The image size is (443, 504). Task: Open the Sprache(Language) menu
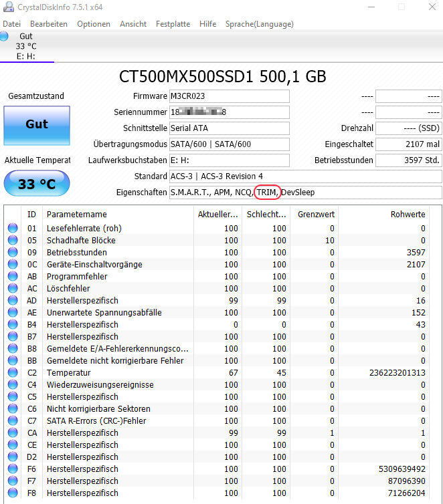[x=259, y=24]
